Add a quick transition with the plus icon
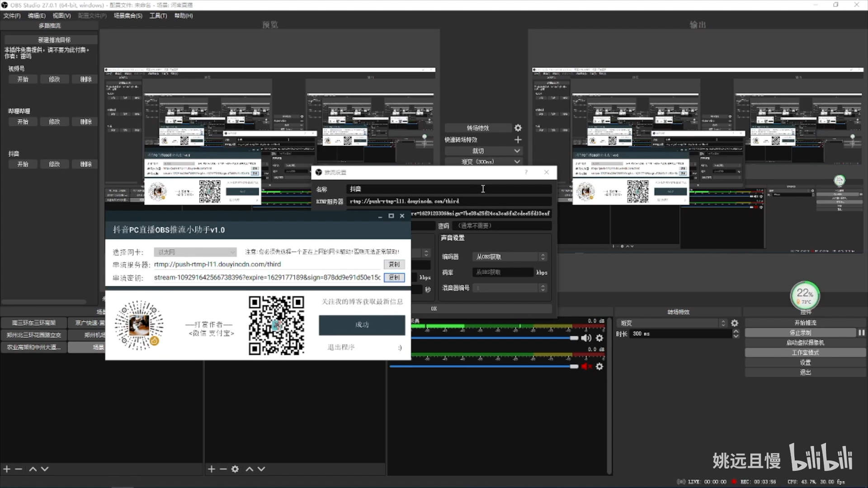The image size is (868, 488). coord(518,140)
